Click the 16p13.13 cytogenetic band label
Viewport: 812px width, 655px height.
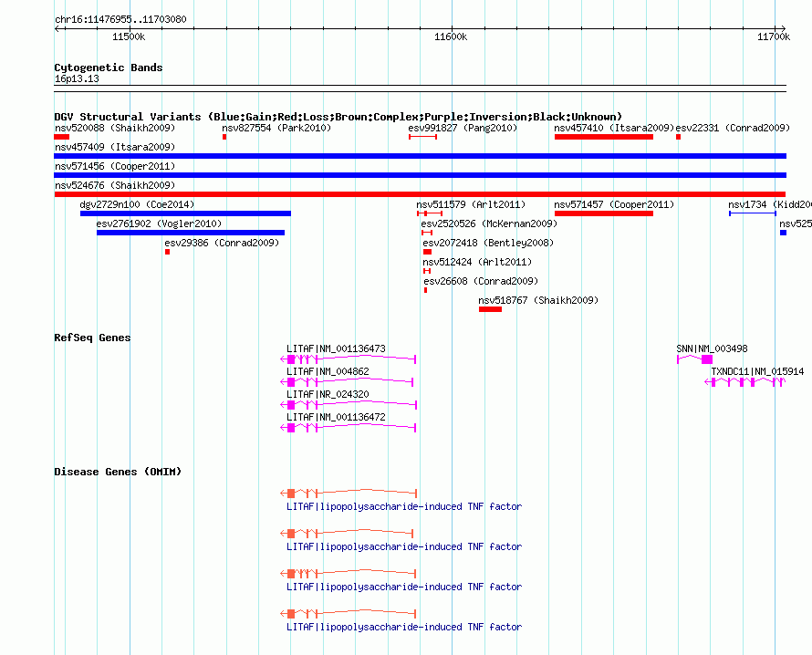click(77, 78)
